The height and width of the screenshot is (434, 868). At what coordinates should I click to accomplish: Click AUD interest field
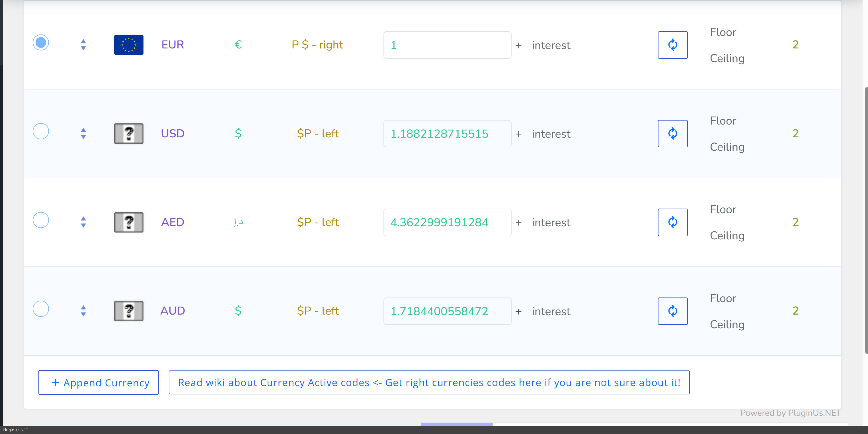coord(551,311)
